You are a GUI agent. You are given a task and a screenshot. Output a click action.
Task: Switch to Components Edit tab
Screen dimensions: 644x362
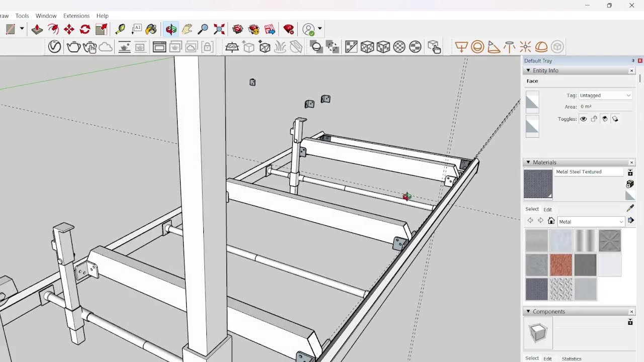click(547, 358)
